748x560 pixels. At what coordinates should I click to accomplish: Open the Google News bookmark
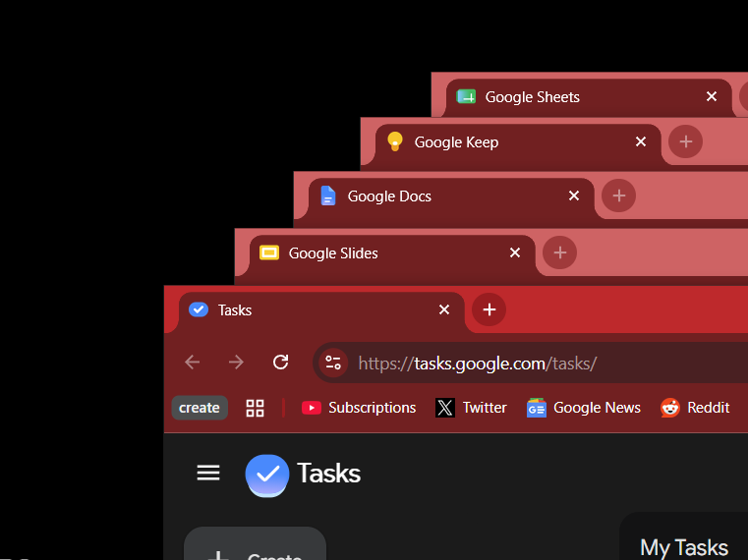pyautogui.click(x=584, y=408)
